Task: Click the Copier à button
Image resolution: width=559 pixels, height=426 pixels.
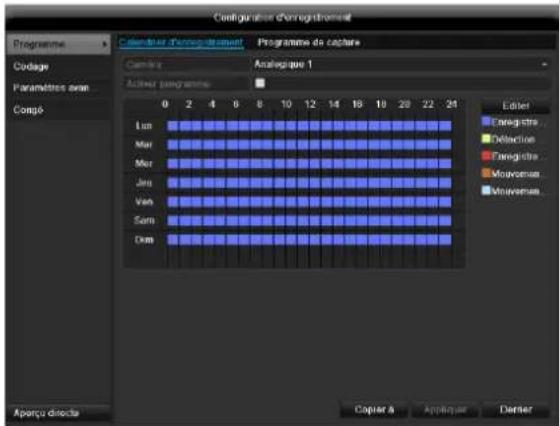Action: click(374, 410)
